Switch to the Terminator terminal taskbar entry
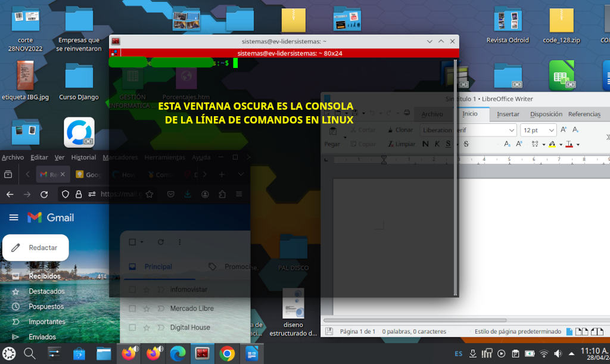Screen dimensions: 610x364 point(203,353)
